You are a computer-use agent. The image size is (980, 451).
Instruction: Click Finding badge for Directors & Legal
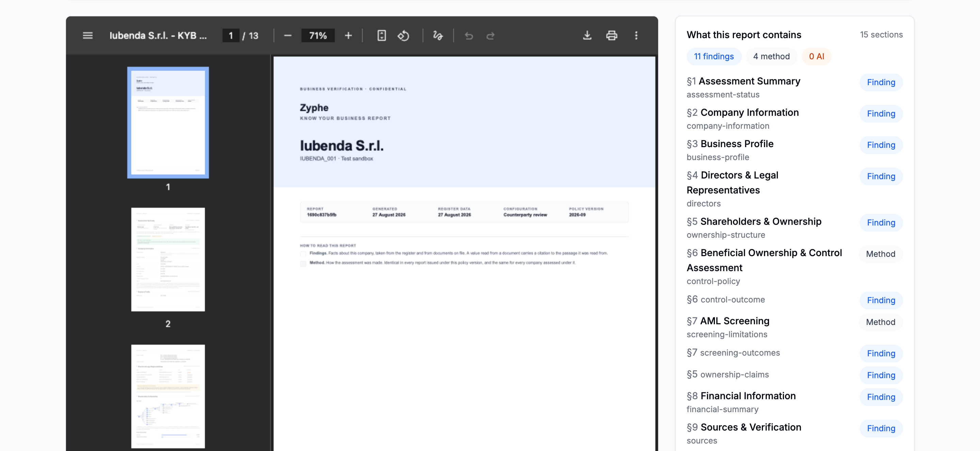coord(881,176)
